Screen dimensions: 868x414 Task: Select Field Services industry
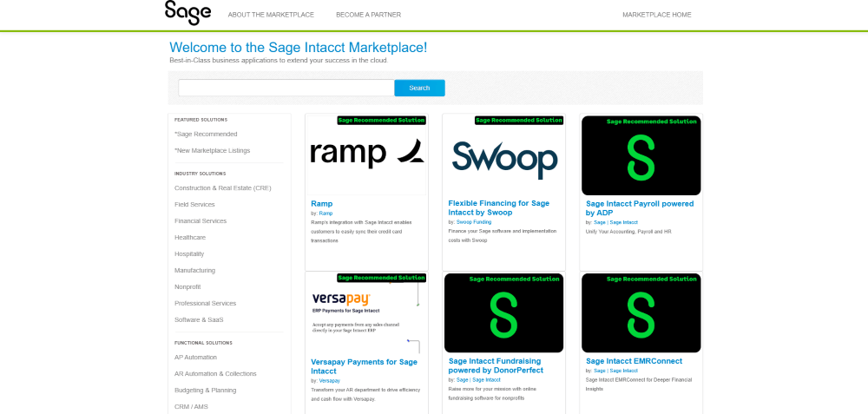pyautogui.click(x=194, y=205)
